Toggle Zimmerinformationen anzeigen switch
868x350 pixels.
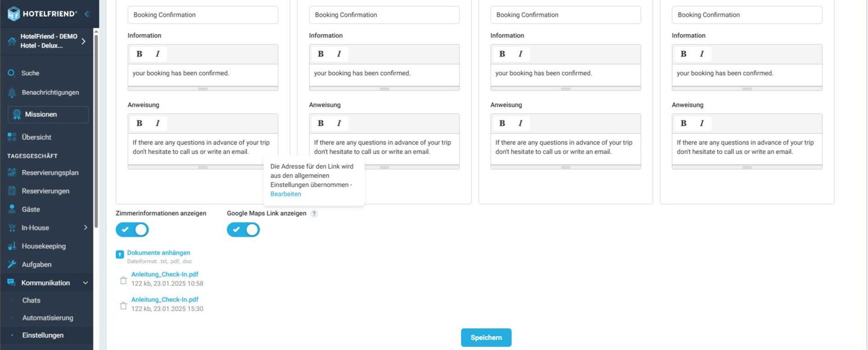click(132, 230)
